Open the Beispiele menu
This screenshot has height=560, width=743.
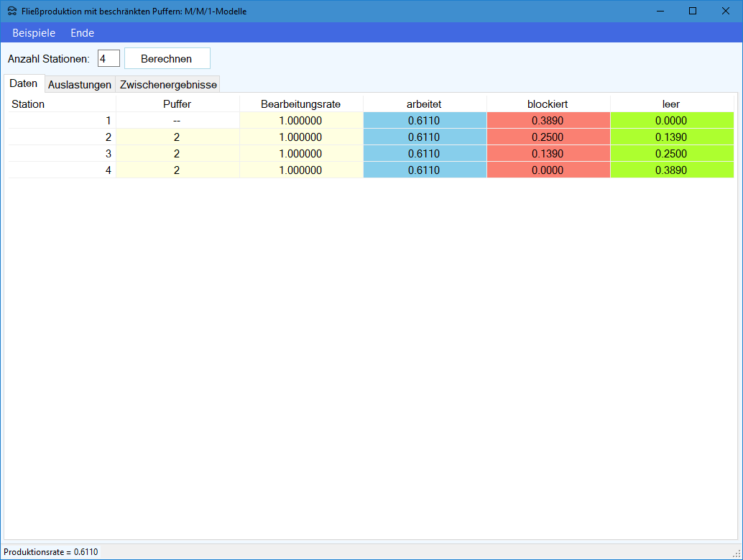point(34,33)
